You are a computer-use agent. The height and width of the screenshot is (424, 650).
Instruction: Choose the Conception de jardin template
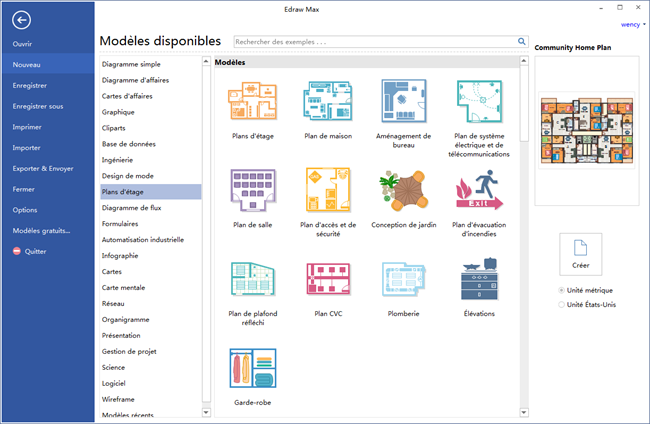click(403, 190)
